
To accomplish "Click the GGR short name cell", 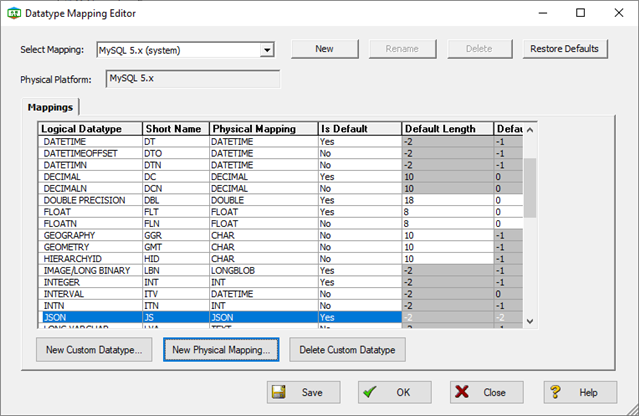I will coord(176,236).
